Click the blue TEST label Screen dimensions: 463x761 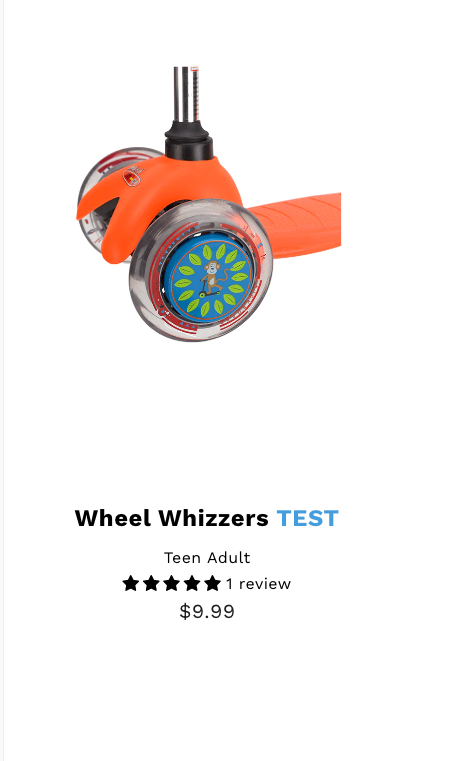308,518
